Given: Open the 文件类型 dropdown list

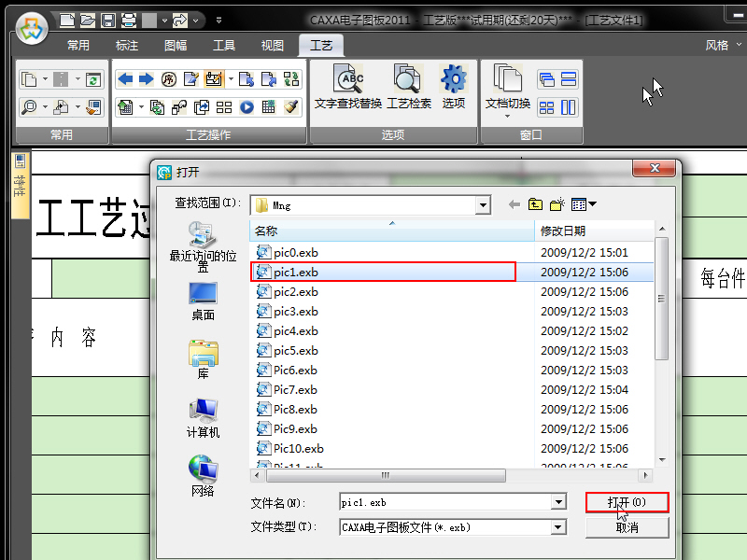Looking at the screenshot, I should 558,527.
